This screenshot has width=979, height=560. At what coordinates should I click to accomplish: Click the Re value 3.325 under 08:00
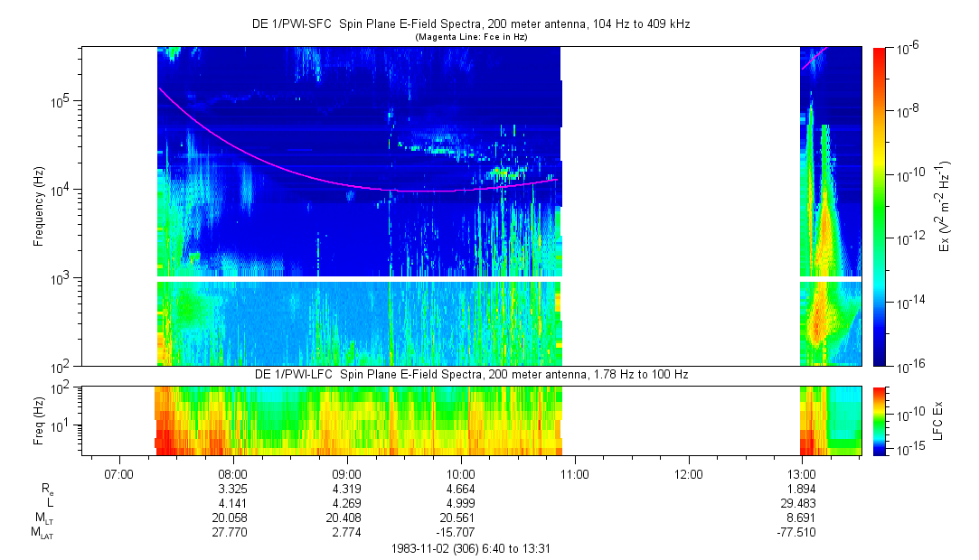click(x=233, y=489)
